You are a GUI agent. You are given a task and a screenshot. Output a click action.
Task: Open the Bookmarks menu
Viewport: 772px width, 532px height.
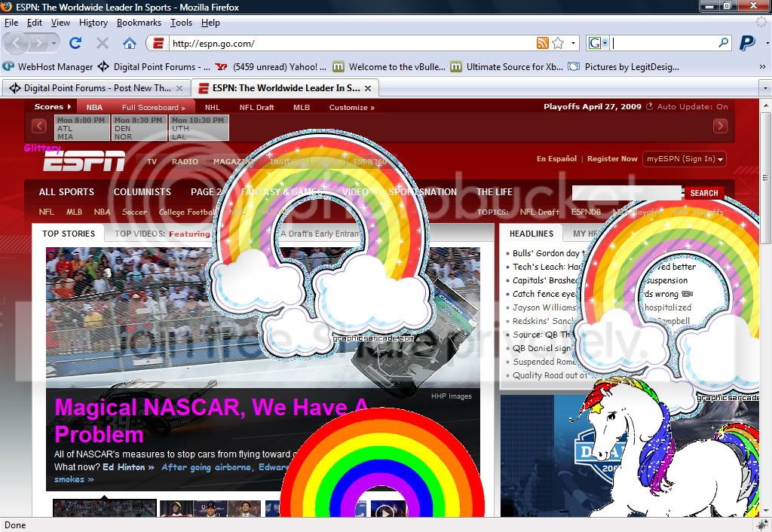point(139,23)
